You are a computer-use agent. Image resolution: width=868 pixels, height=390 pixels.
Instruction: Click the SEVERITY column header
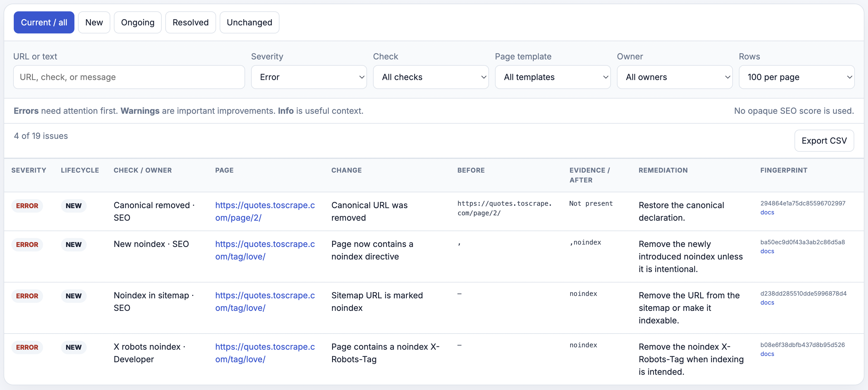click(29, 171)
